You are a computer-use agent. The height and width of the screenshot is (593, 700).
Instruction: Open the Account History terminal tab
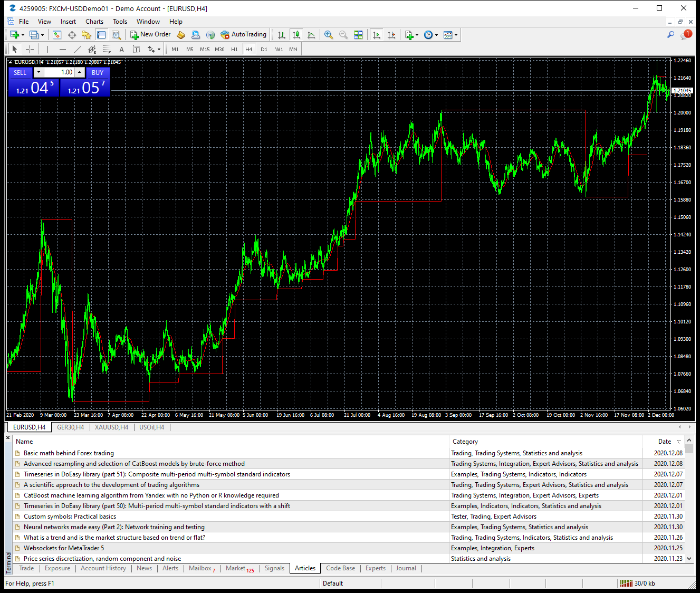tap(103, 568)
